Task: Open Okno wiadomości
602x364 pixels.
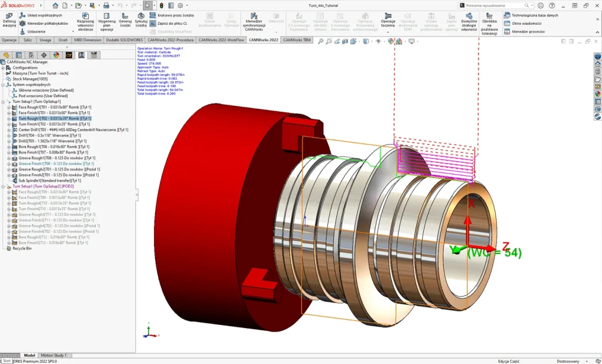Action: (523, 24)
